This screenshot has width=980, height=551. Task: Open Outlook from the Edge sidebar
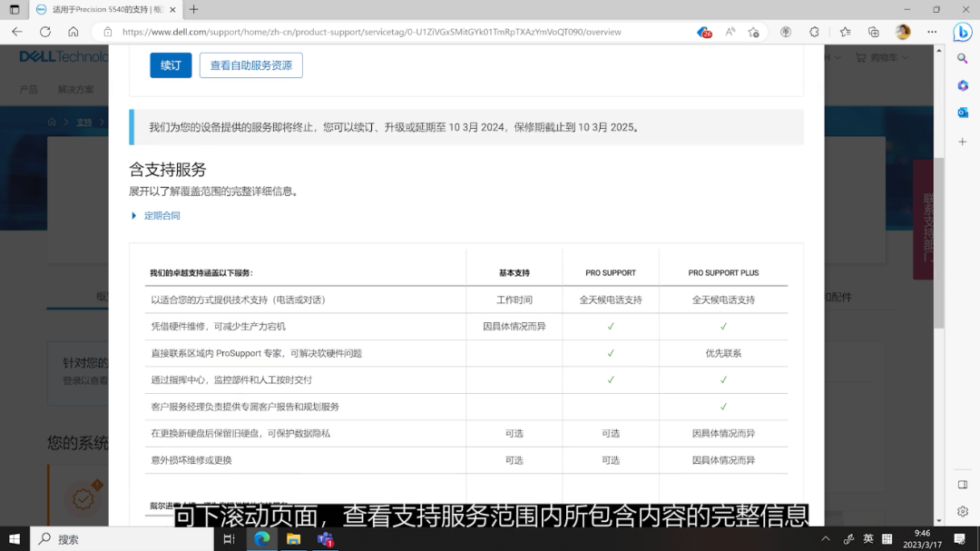(x=963, y=113)
